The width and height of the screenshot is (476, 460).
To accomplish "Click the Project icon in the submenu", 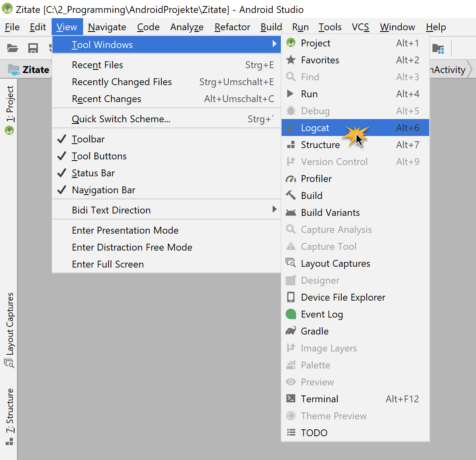I will click(x=291, y=43).
